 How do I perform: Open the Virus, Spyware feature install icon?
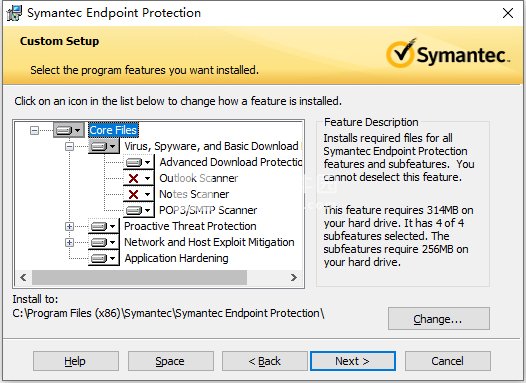(104, 146)
